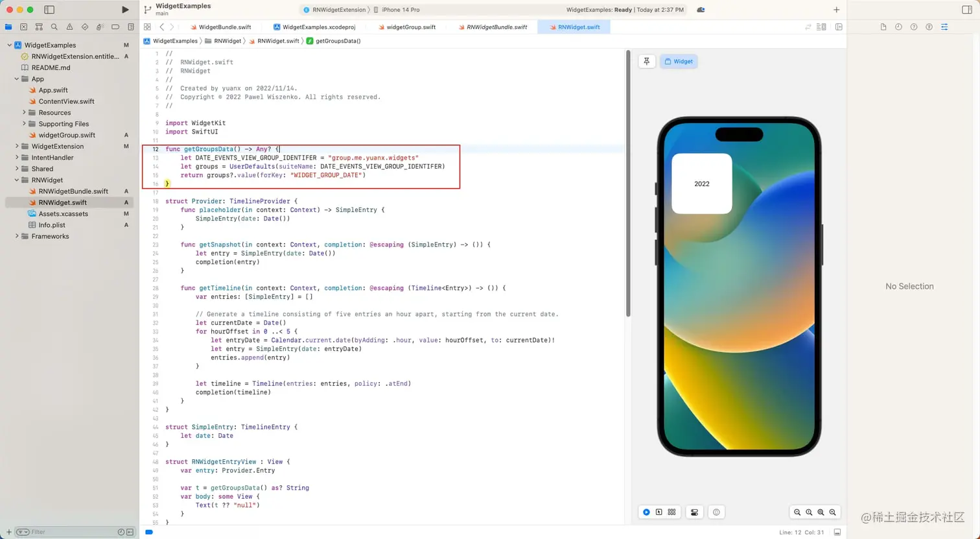Open the variants grid below the canvas

coord(671,512)
